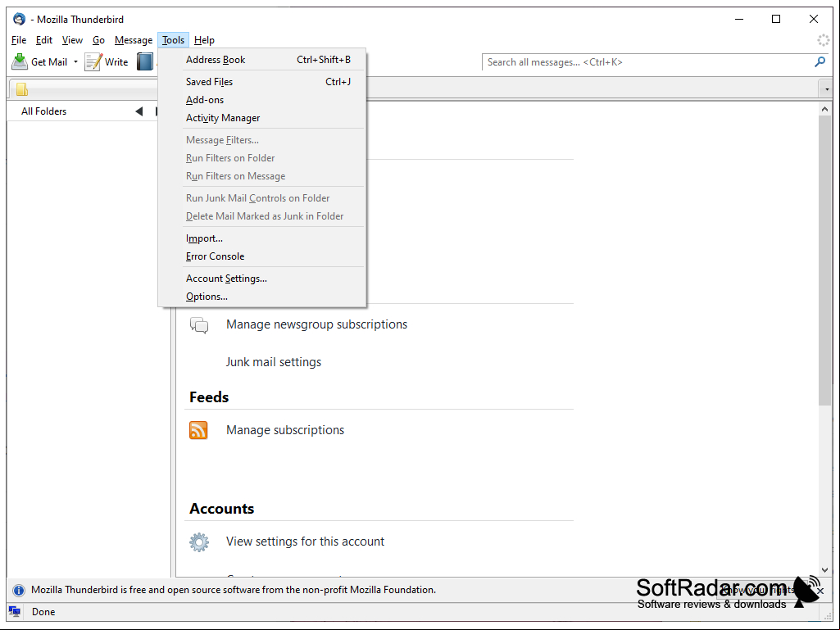
Task: Click the orange RSS feed icon
Action: coord(198,430)
